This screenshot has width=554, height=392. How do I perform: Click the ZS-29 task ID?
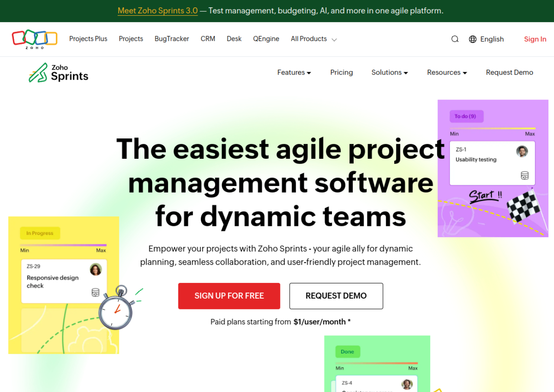coord(33,267)
